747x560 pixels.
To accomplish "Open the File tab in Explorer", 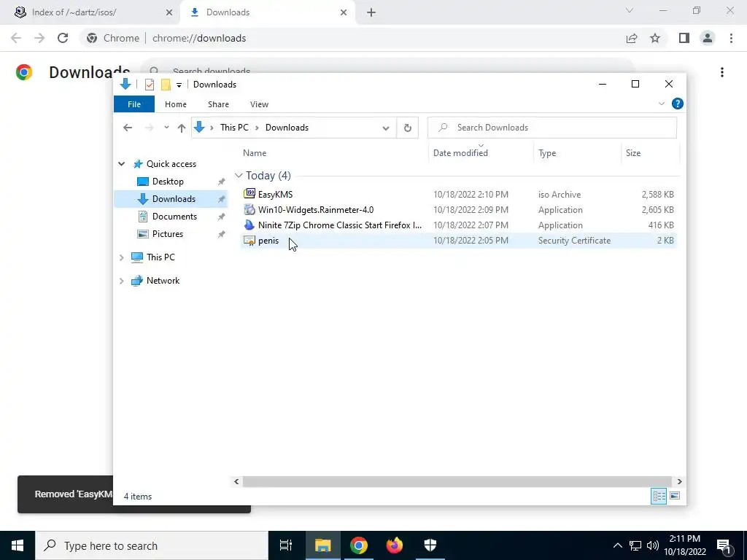I will coord(134,104).
